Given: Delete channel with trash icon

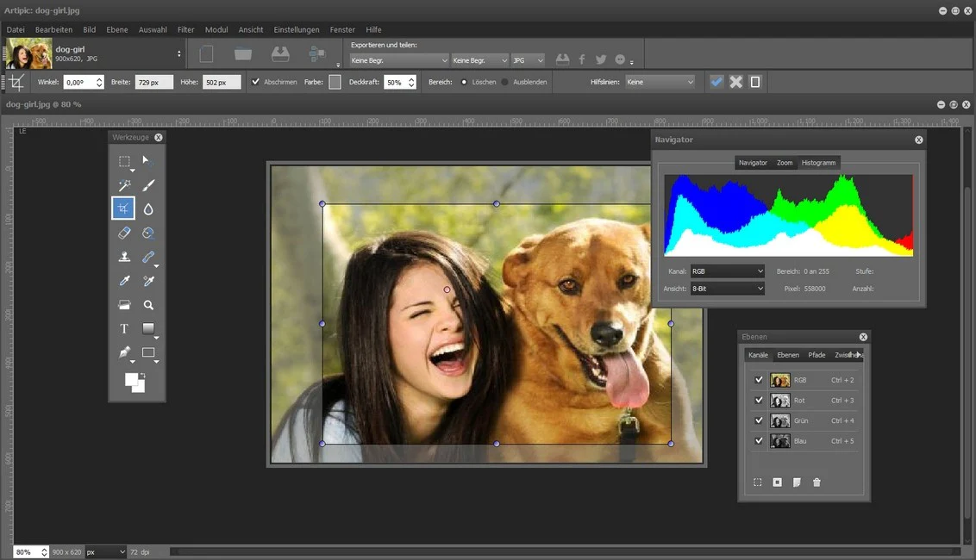Looking at the screenshot, I should coord(816,482).
